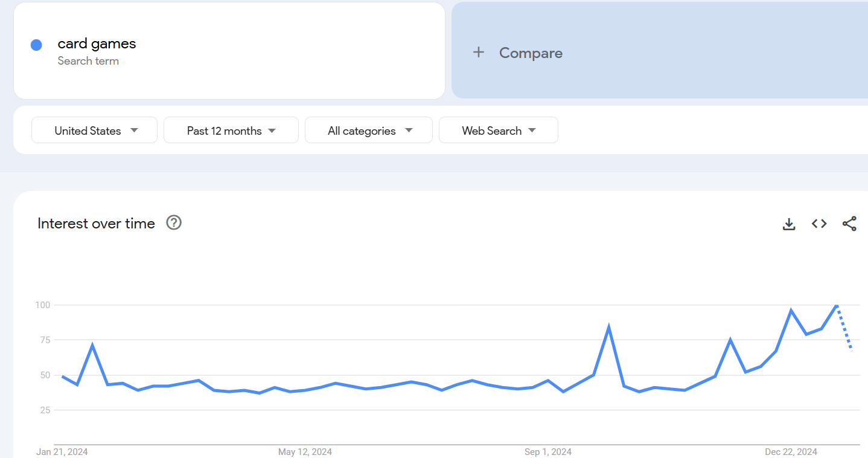Viewport: 868px width, 458px height.
Task: Change the region via the United States dropdown
Action: [94, 130]
